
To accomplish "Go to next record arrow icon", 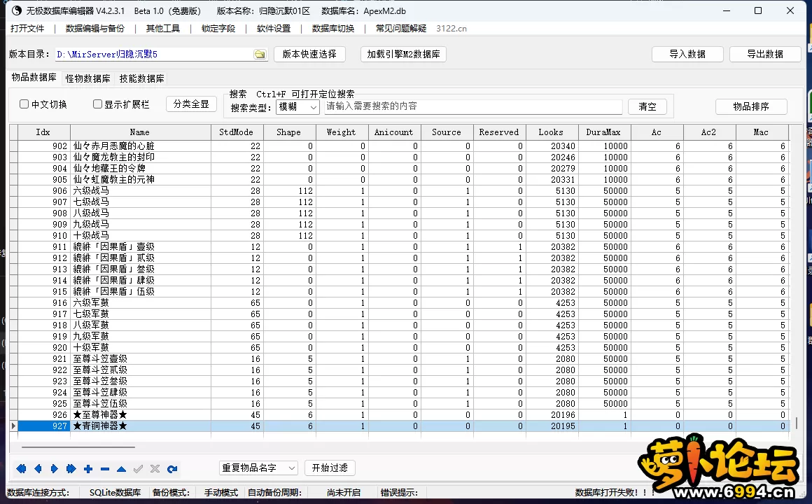I will click(x=55, y=469).
